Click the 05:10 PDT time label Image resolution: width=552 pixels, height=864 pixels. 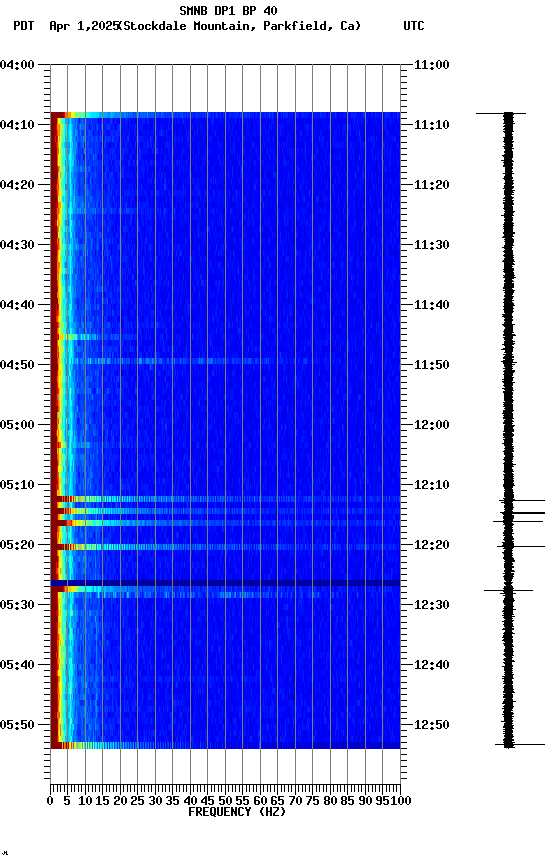(17, 485)
